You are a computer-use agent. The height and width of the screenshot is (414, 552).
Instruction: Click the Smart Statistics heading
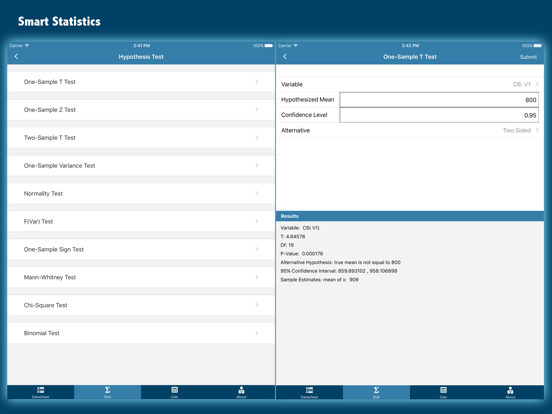59,21
